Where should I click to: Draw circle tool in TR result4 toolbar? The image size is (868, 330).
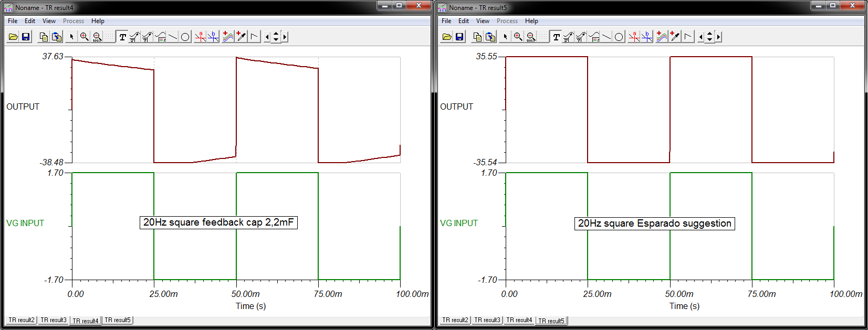[185, 37]
